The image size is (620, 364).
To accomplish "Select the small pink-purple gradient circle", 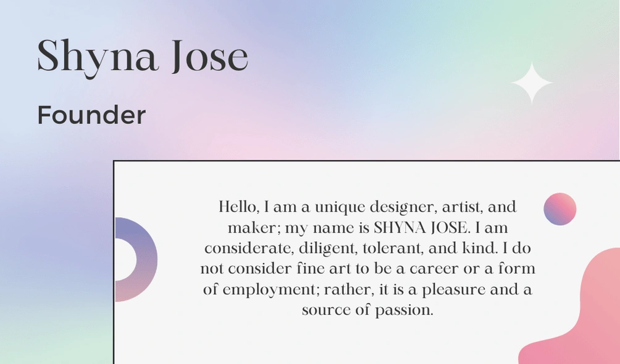I will 559,209.
